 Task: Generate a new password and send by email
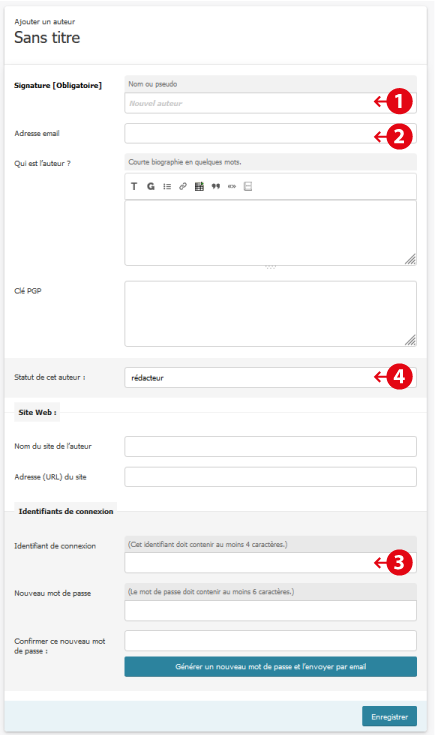(270, 667)
